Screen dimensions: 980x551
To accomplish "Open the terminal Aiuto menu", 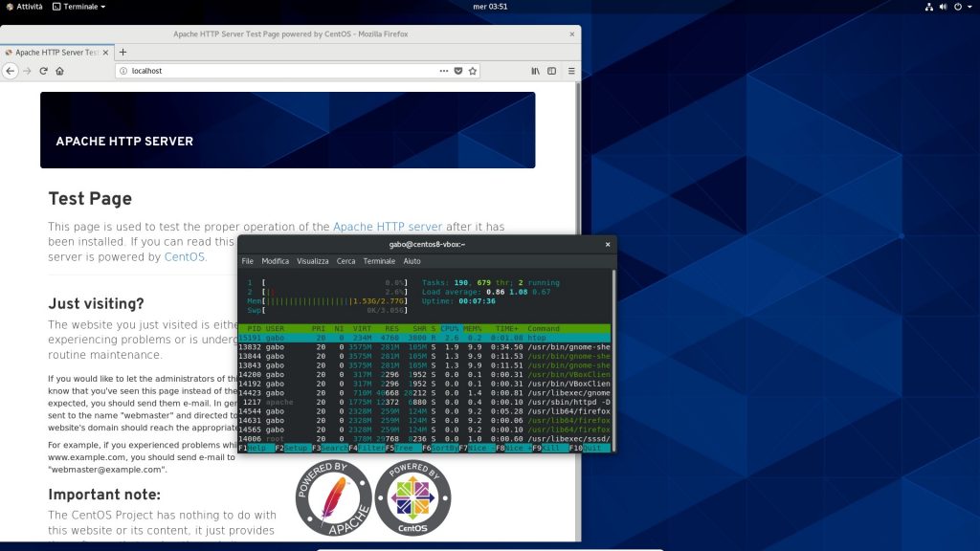I will (x=412, y=261).
